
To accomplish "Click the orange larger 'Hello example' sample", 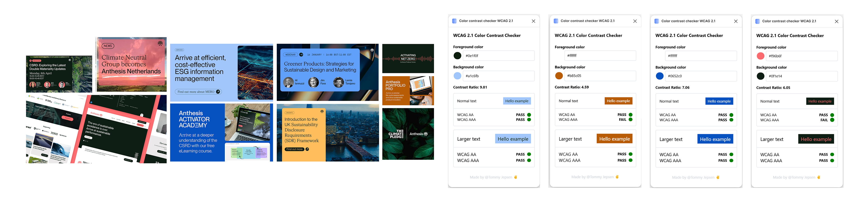I will (x=614, y=139).
